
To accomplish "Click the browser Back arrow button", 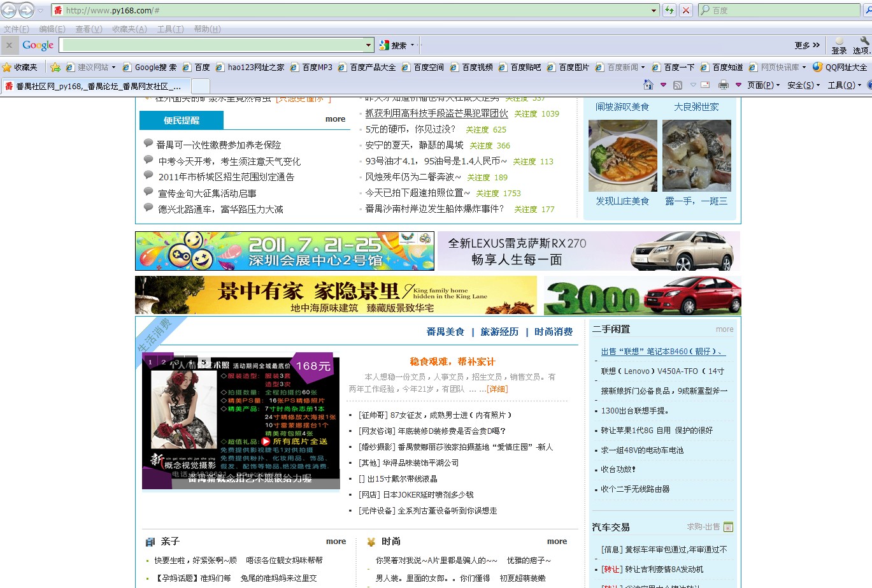I will [9, 10].
